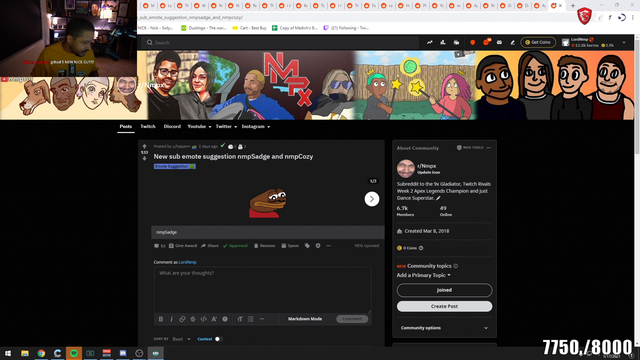Click the Get Coins button
Image resolution: width=640 pixels, height=360 pixels.
click(538, 42)
